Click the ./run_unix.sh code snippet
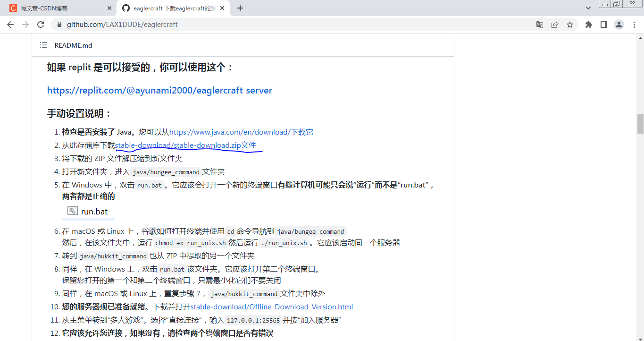The height and width of the screenshot is (341, 644). coord(284,243)
